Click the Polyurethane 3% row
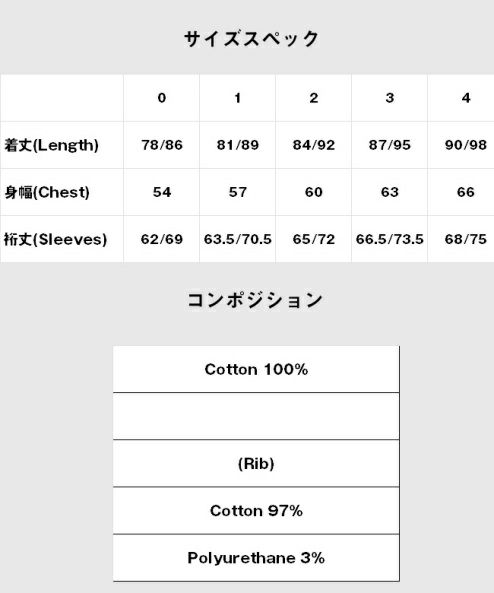Screen dimensions: 494x593 point(256,558)
